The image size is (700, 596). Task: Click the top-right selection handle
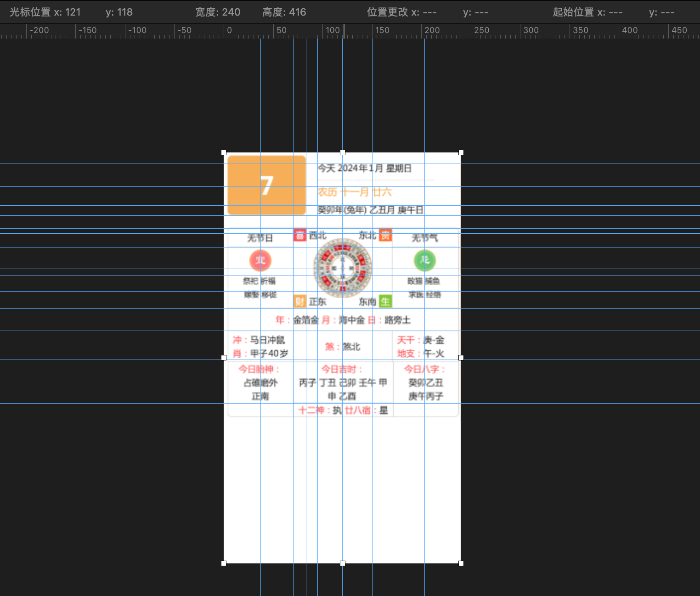coord(461,152)
